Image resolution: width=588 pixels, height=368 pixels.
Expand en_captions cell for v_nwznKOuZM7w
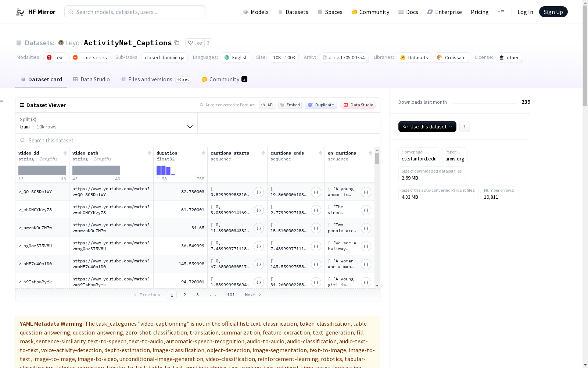366,228
